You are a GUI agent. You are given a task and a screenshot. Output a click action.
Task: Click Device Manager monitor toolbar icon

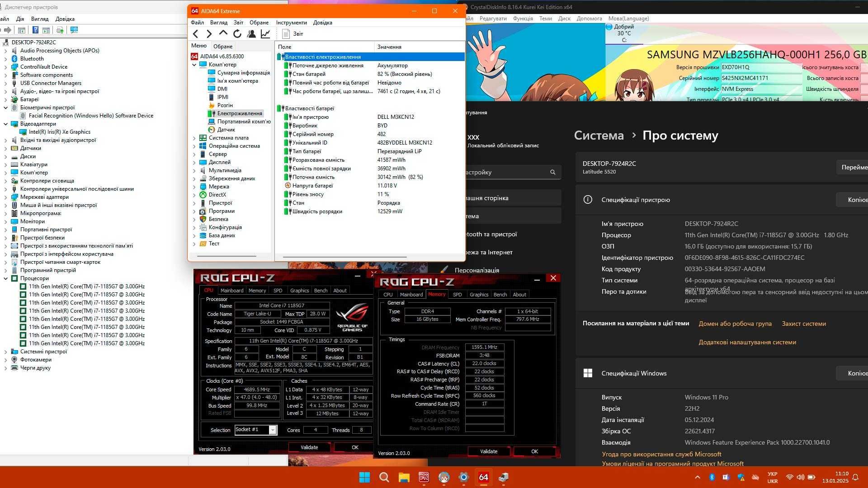click(x=74, y=30)
